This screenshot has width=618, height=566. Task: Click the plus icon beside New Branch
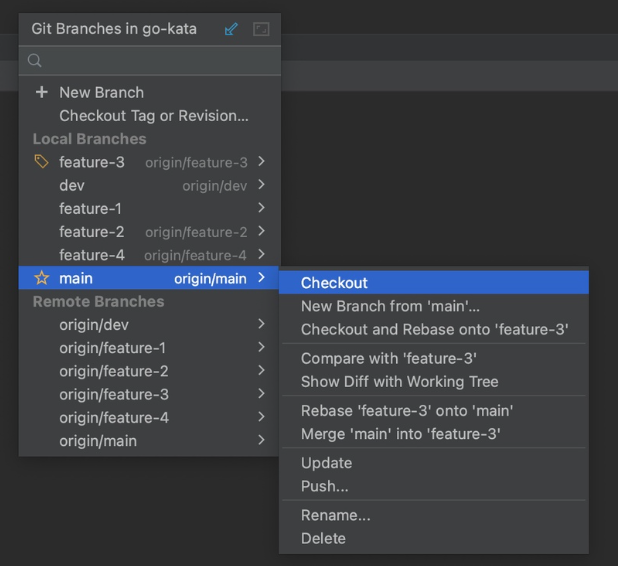coord(42,92)
